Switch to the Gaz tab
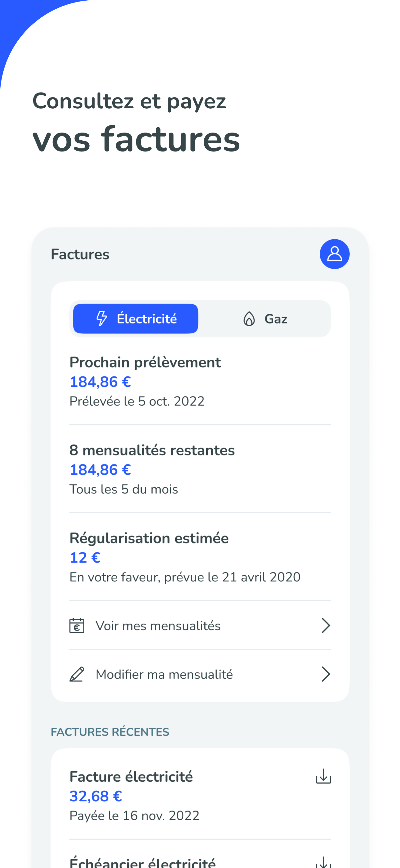The image size is (400, 868). 265,319
